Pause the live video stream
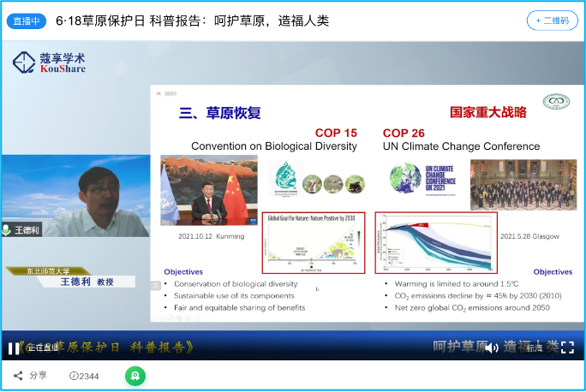 click(14, 348)
